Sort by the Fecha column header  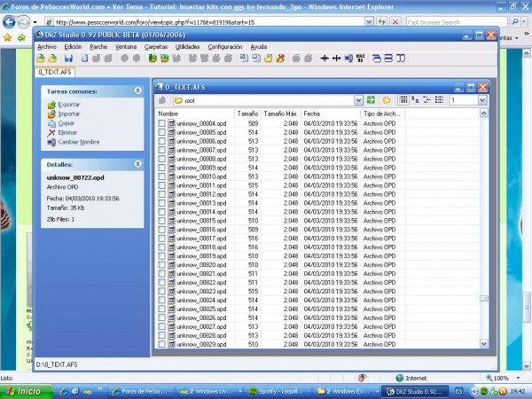coord(330,113)
